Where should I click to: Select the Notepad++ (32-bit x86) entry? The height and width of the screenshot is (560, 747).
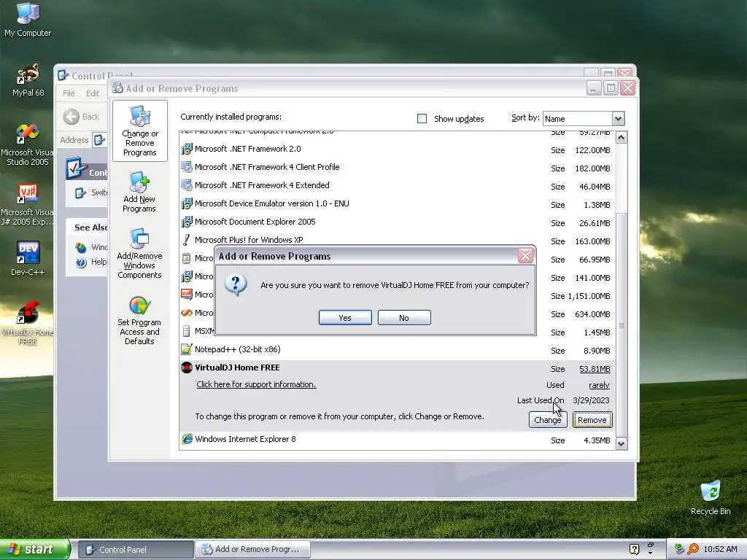click(398, 350)
